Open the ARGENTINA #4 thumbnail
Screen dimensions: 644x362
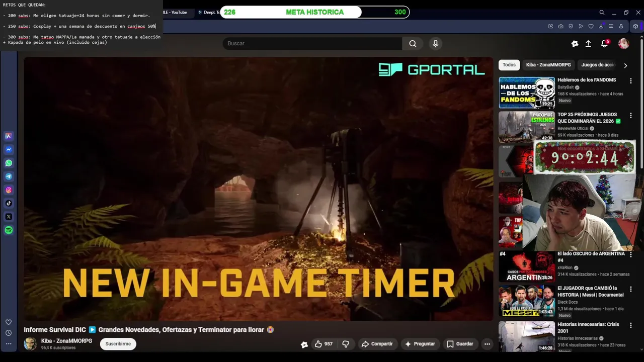pos(527,266)
